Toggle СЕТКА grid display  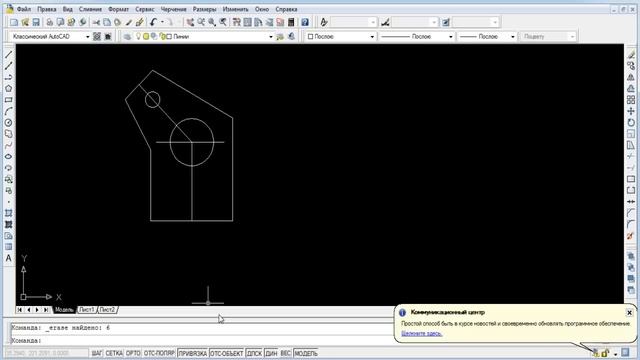click(114, 353)
